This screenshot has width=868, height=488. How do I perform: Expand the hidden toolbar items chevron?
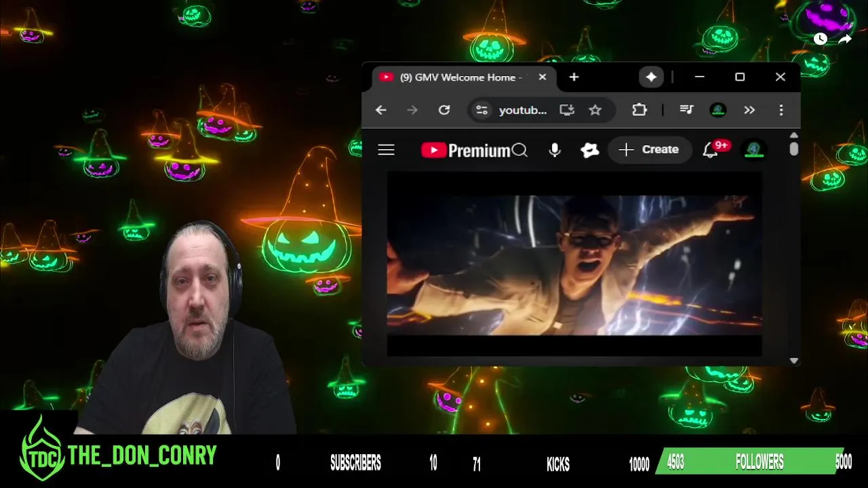click(749, 110)
